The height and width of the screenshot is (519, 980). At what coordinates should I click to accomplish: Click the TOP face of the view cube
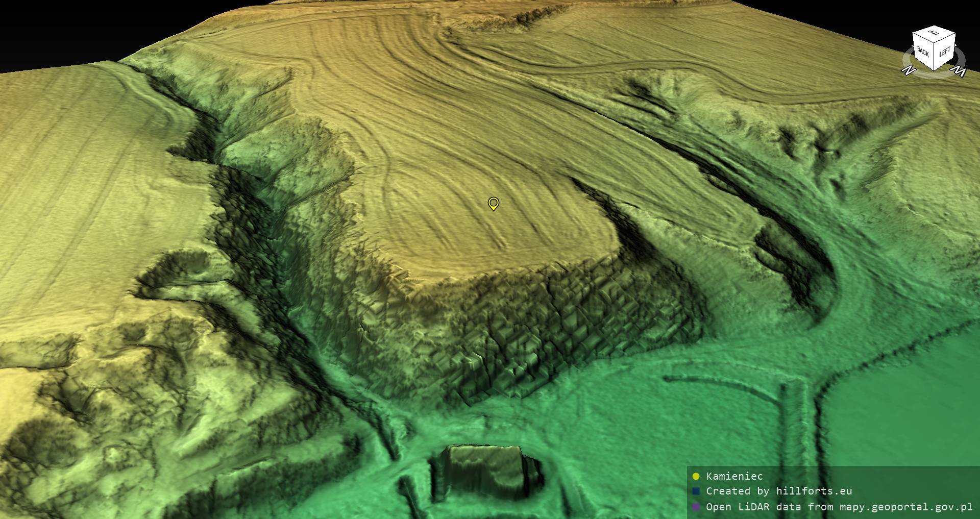pos(934,34)
